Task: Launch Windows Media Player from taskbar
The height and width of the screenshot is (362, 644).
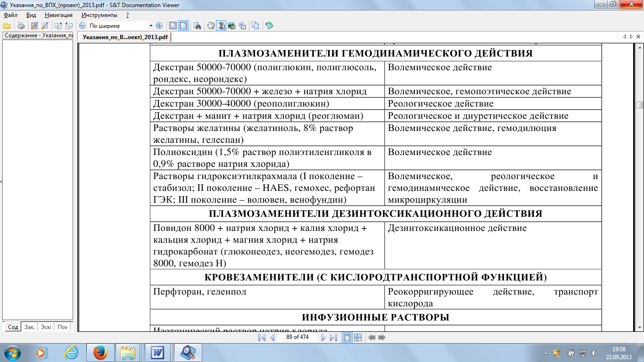Action: (x=41, y=352)
